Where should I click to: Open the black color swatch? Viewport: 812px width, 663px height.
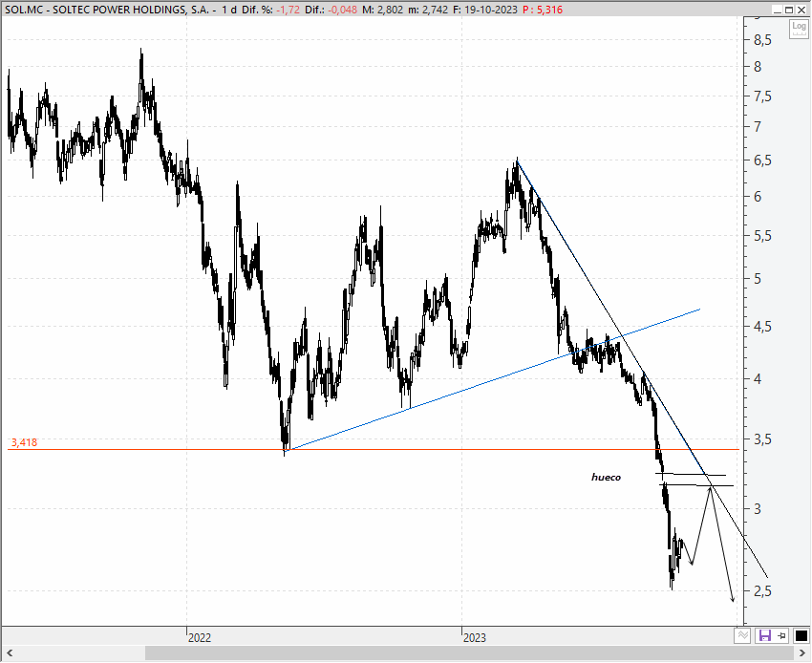point(801,635)
